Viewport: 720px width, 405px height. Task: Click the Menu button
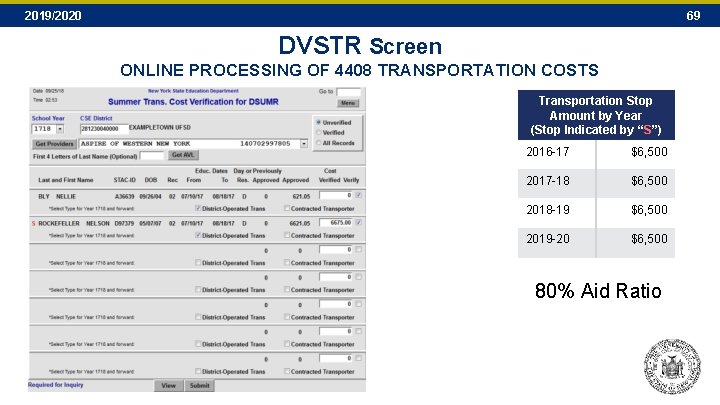coord(348,103)
